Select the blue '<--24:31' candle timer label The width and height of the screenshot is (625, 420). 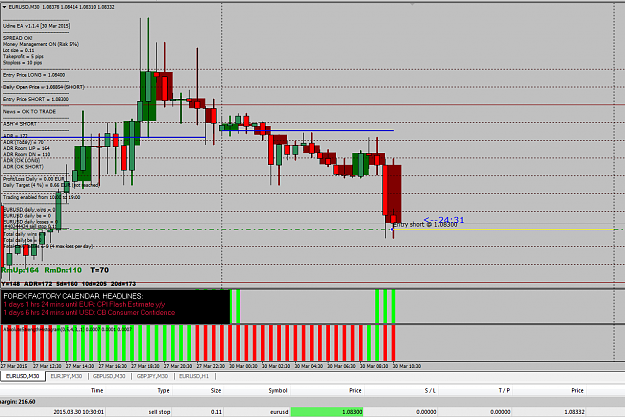[x=444, y=220]
